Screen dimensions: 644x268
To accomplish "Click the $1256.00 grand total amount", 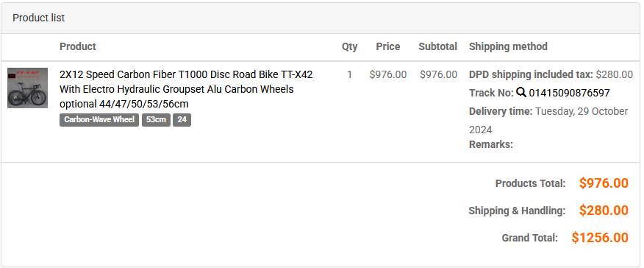I will tap(600, 238).
